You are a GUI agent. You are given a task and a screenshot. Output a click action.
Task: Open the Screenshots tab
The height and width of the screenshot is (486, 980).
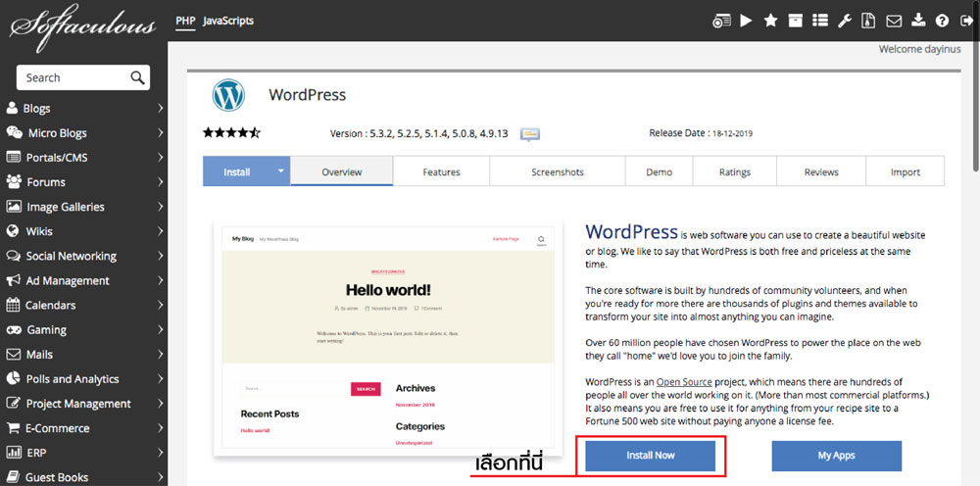pyautogui.click(x=557, y=171)
